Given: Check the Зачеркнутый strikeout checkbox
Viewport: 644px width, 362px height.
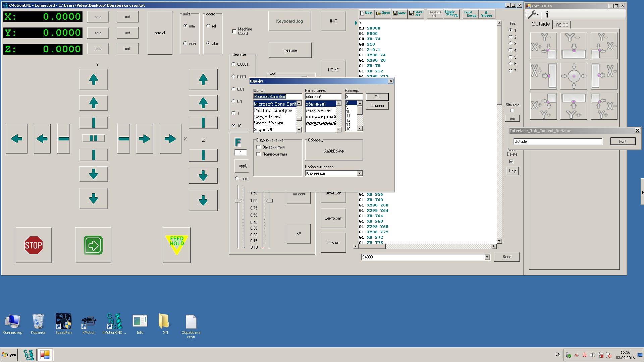Looking at the screenshot, I should [259, 147].
